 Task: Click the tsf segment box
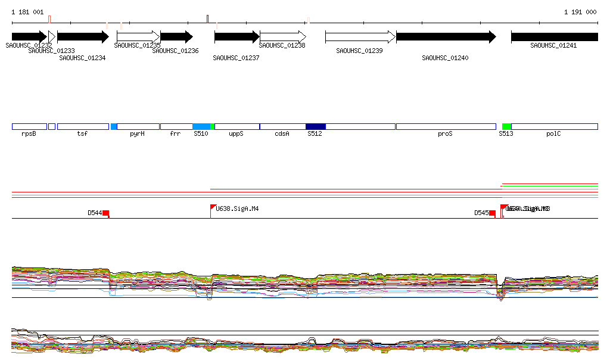tap(83, 126)
